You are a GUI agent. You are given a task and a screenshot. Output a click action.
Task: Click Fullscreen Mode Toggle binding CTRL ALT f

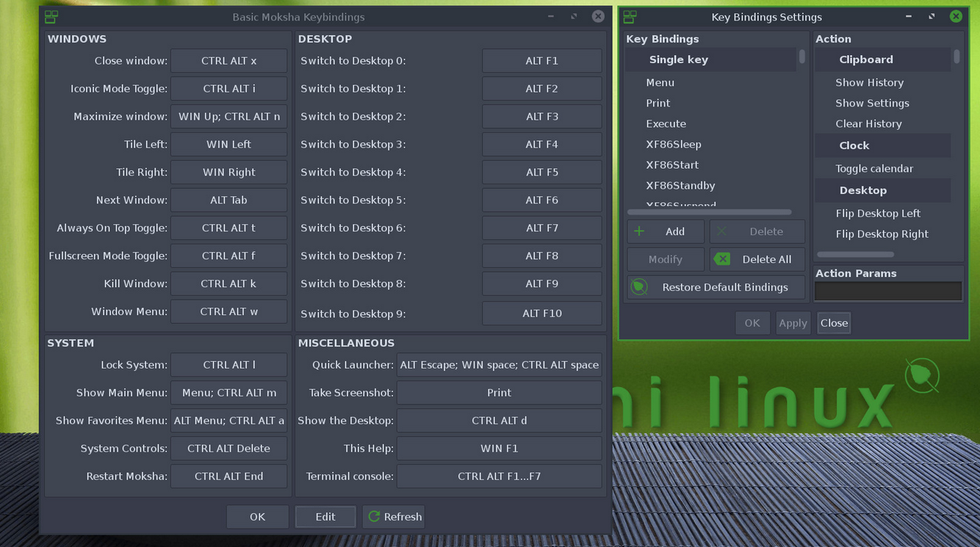point(228,256)
